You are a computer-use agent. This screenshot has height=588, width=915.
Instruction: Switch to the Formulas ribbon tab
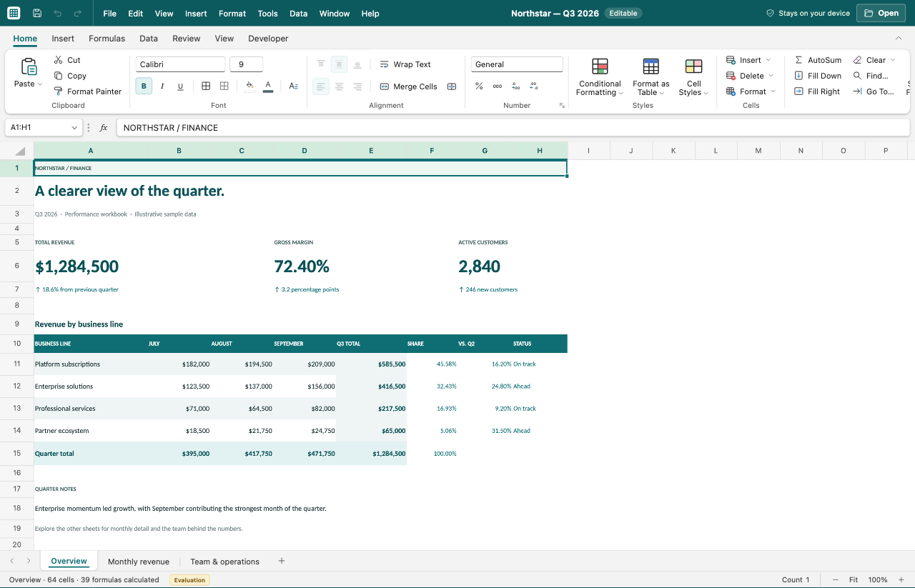[x=107, y=39]
